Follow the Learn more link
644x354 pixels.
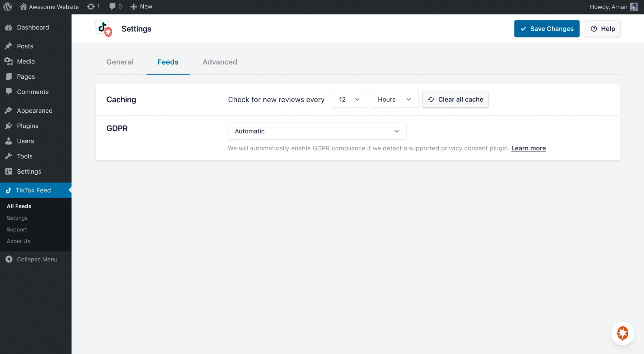pos(528,148)
